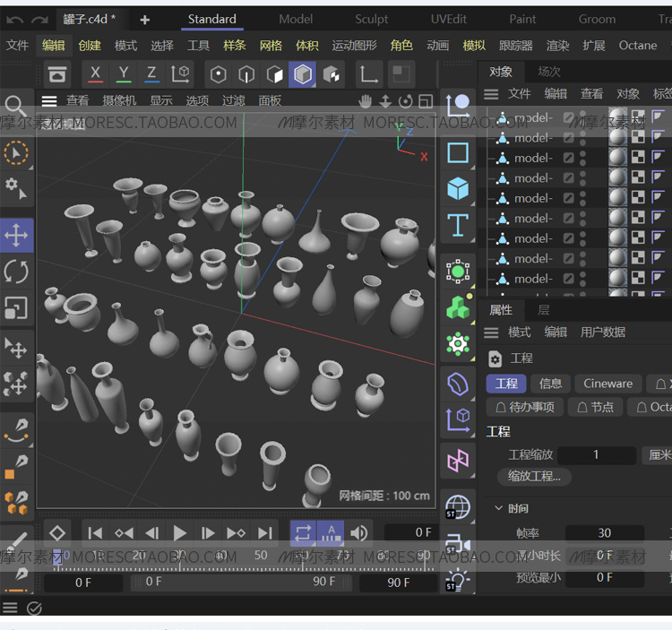Image resolution: width=672 pixels, height=630 pixels.
Task: Click the 帧率 value field showing 30
Action: tap(604, 533)
